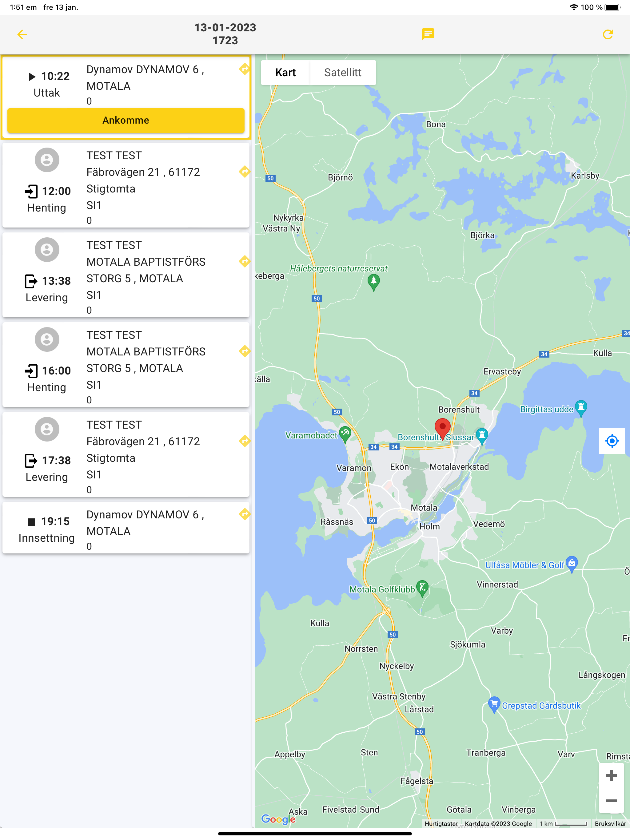Tap the passenger avatar on the 13:38 Levering card
The width and height of the screenshot is (630, 840).
[x=47, y=249]
